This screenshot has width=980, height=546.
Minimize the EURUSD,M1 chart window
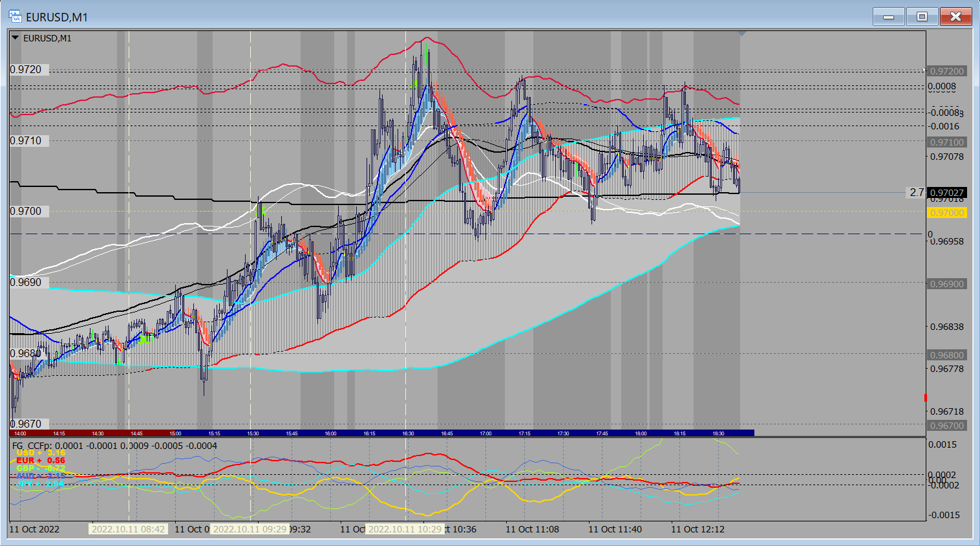click(x=889, y=17)
